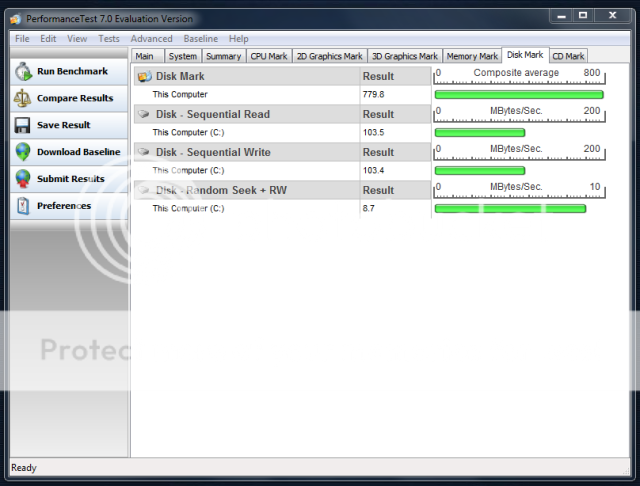Go to the CD Mark tab
The image size is (640, 486).
tap(568, 56)
